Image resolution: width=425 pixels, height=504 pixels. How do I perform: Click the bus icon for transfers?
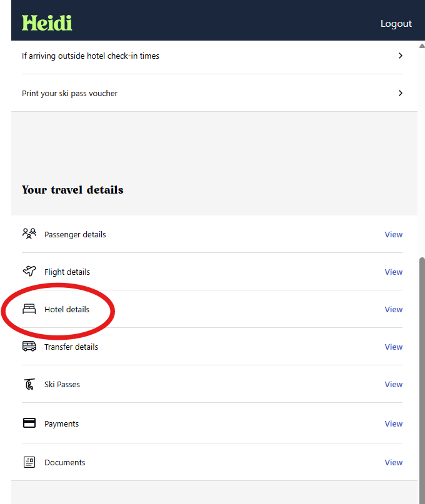tap(29, 346)
